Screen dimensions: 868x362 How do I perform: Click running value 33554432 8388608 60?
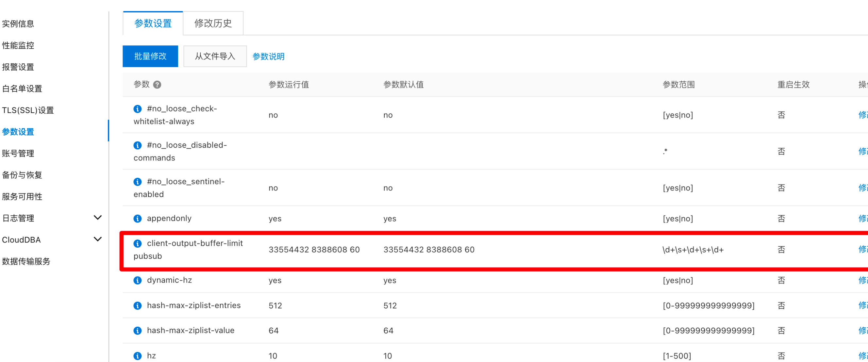coord(314,250)
